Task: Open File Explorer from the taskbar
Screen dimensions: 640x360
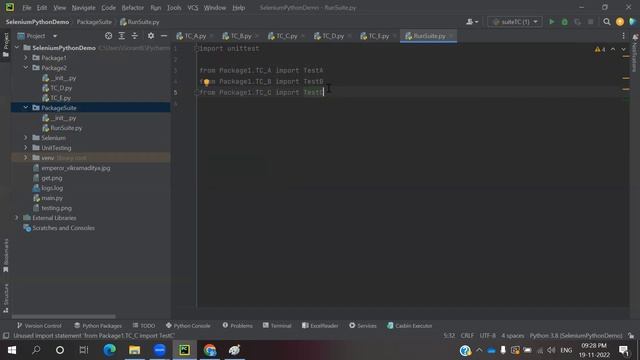Action: pos(134,350)
